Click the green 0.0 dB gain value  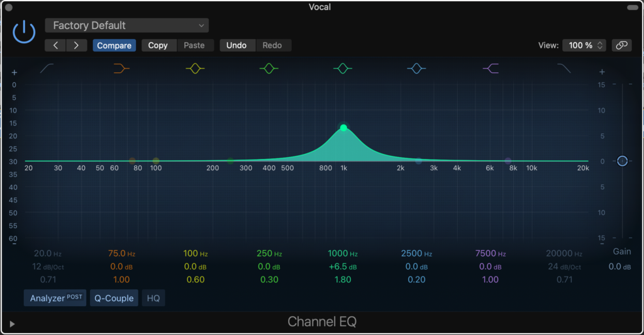tap(269, 266)
